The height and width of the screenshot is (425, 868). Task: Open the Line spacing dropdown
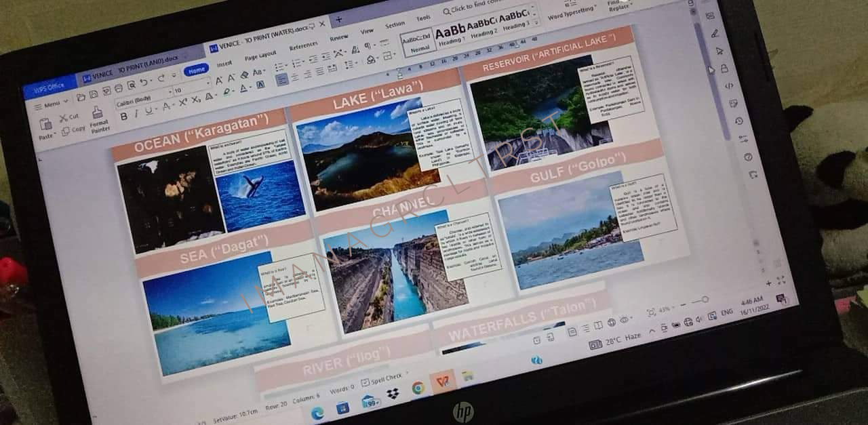[x=351, y=64]
